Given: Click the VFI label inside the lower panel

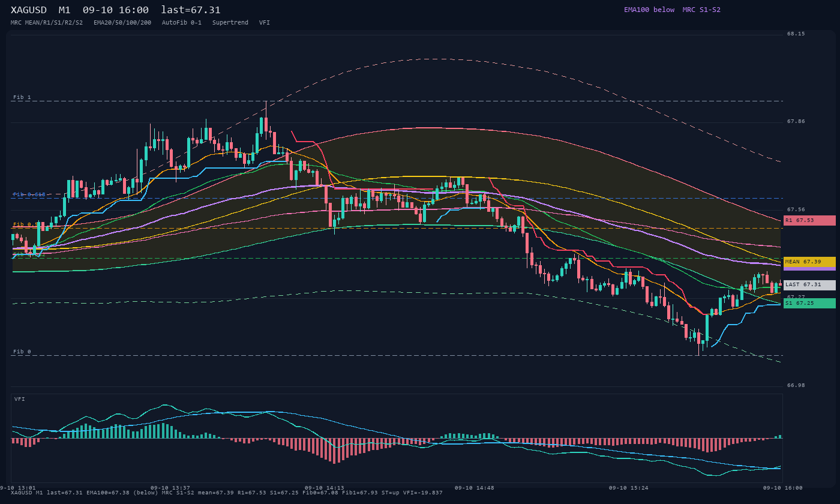Looking at the screenshot, I should [20, 399].
